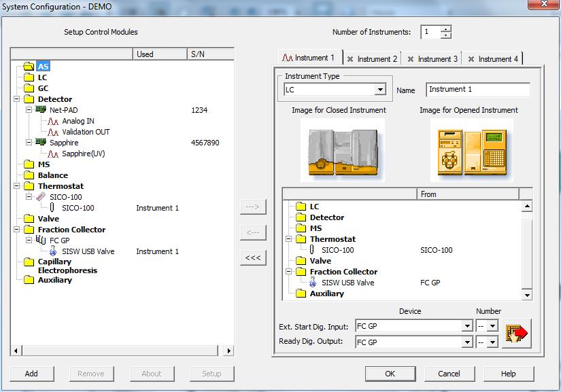Switch to the Instrument 4 tab
Image resolution: width=561 pixels, height=392 pixels.
click(493, 59)
